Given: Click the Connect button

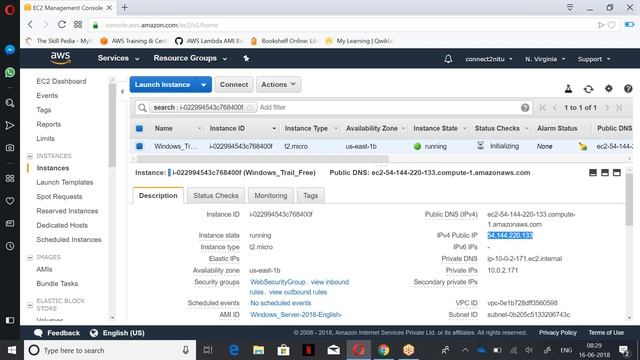Looking at the screenshot, I should [x=234, y=84].
